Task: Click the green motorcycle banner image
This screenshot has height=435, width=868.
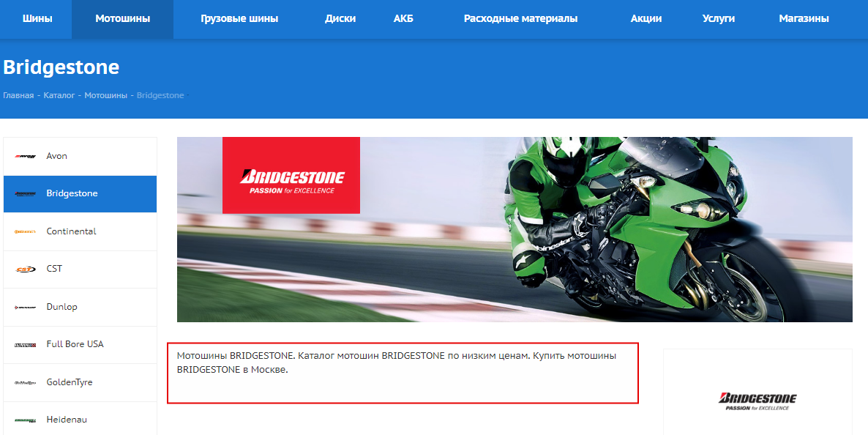Action: coord(515,229)
